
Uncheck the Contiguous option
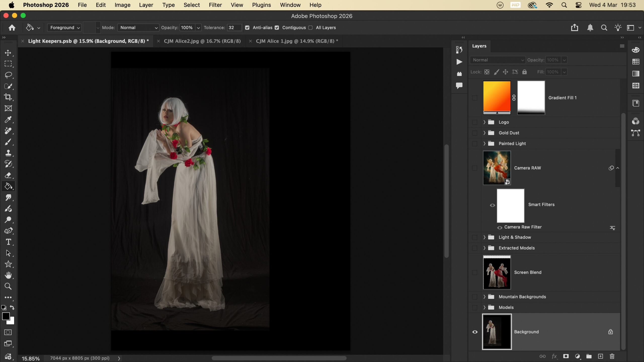click(x=277, y=28)
